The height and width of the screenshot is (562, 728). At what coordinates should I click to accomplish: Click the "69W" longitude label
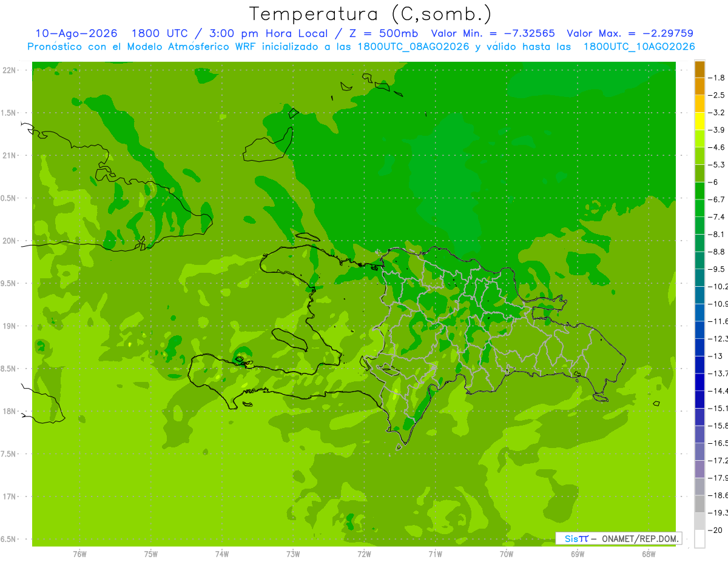coord(578,554)
